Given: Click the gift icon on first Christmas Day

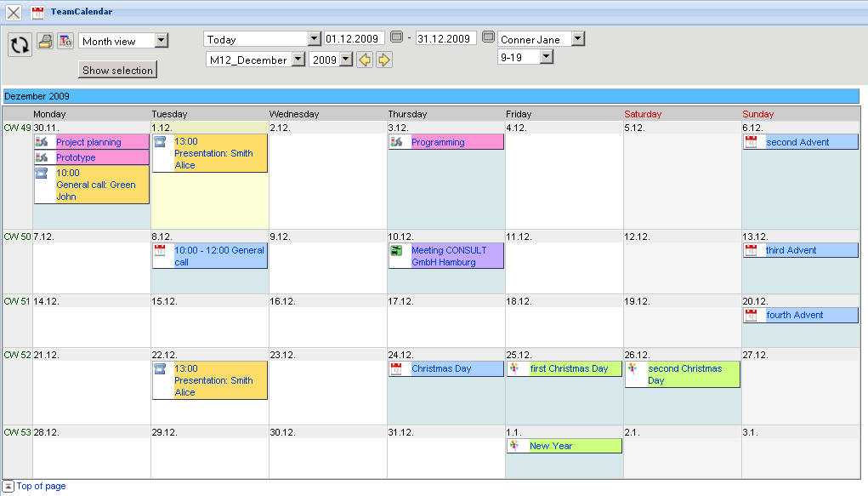Looking at the screenshot, I should point(515,368).
